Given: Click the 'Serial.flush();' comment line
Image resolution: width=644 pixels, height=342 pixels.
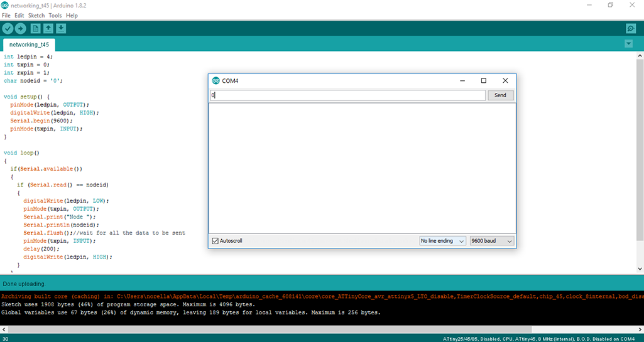Looking at the screenshot, I should (x=104, y=233).
